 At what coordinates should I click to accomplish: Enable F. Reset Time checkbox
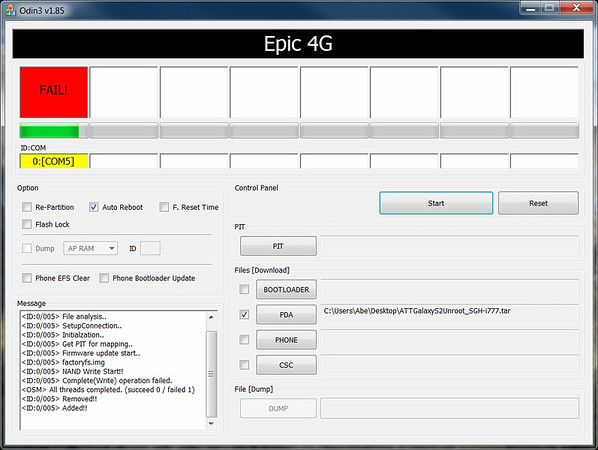164,207
